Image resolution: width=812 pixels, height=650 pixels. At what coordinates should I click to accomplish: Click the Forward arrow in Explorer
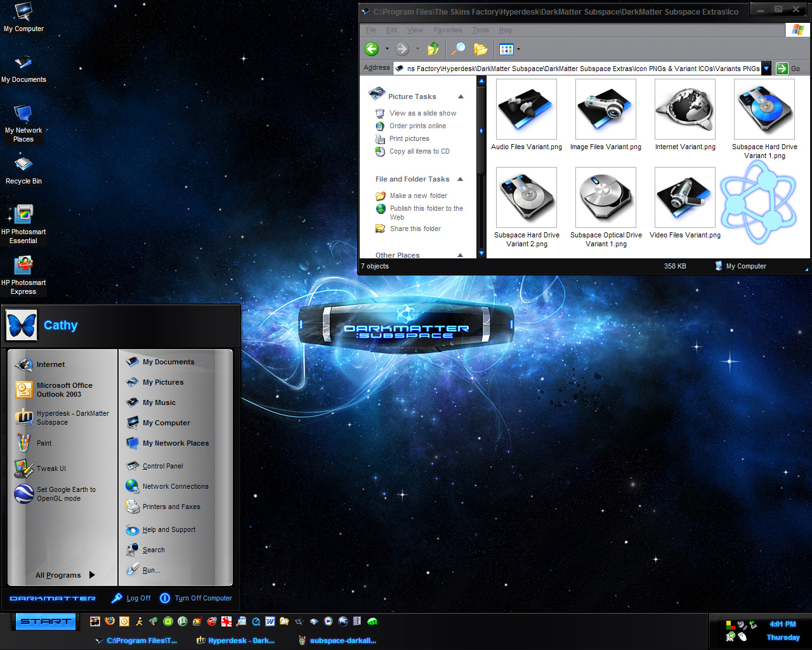(x=402, y=49)
